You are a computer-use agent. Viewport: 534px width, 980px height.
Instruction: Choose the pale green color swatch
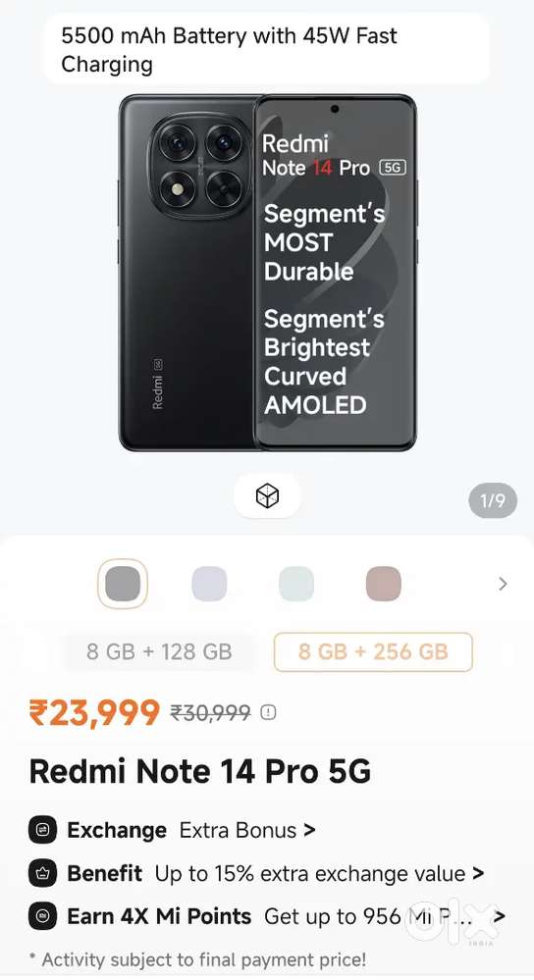296,584
